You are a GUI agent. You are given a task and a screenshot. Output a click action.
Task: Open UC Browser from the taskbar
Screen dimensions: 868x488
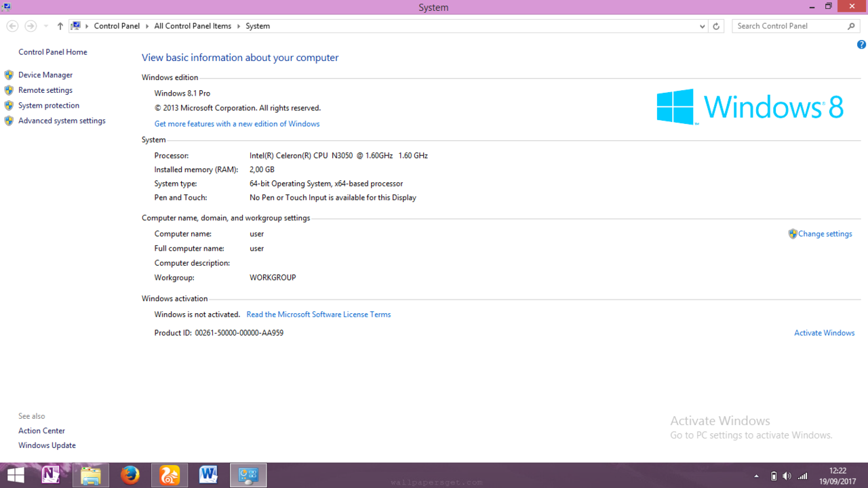click(x=170, y=475)
